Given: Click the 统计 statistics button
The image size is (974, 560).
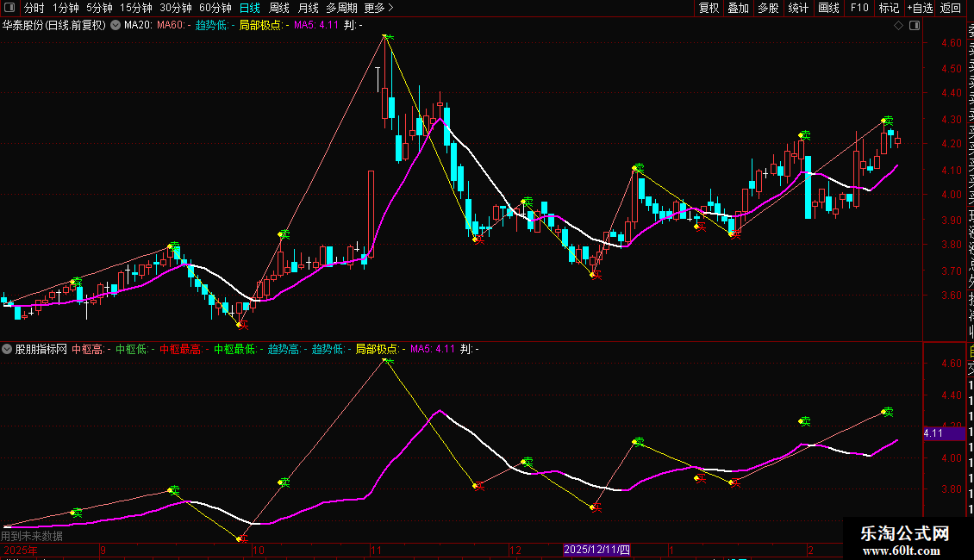Looking at the screenshot, I should (798, 8).
